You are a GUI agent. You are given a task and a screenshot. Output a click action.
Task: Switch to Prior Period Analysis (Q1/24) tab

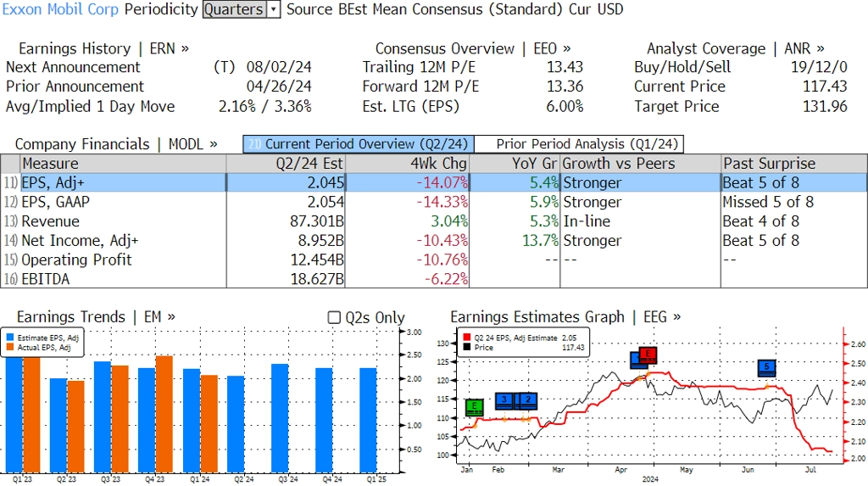tap(579, 144)
